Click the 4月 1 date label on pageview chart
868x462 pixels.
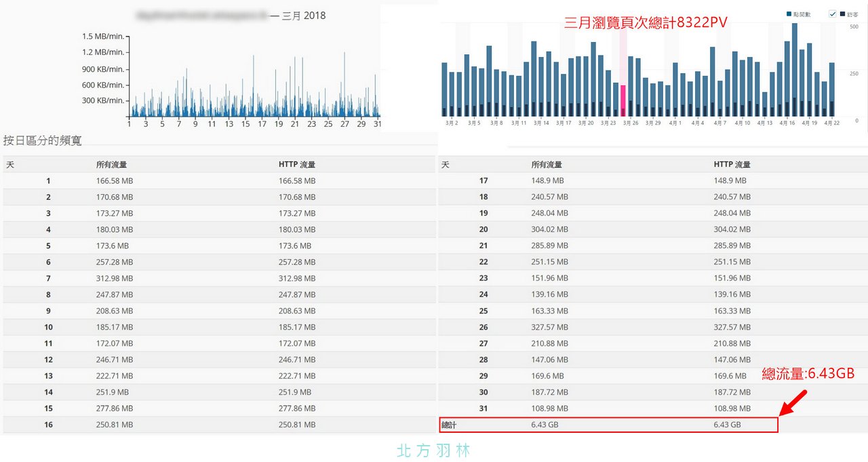(x=676, y=123)
